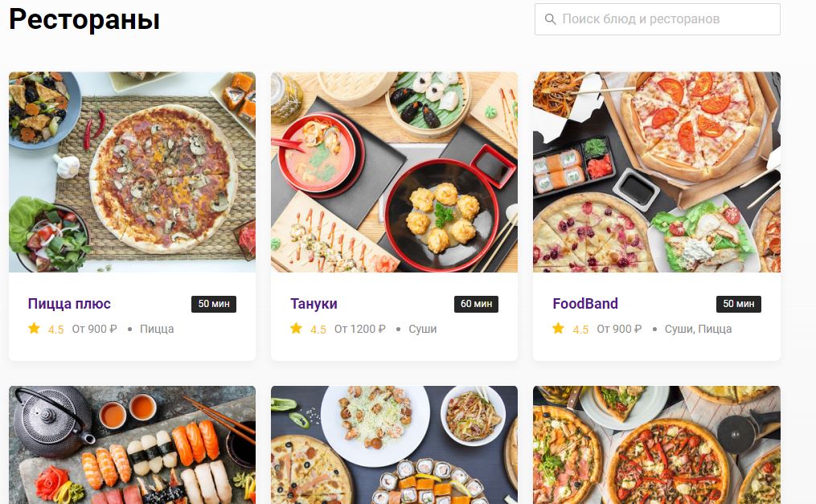Click the 50 мин delivery badge on FoodBand
The image size is (816, 504).
738,304
